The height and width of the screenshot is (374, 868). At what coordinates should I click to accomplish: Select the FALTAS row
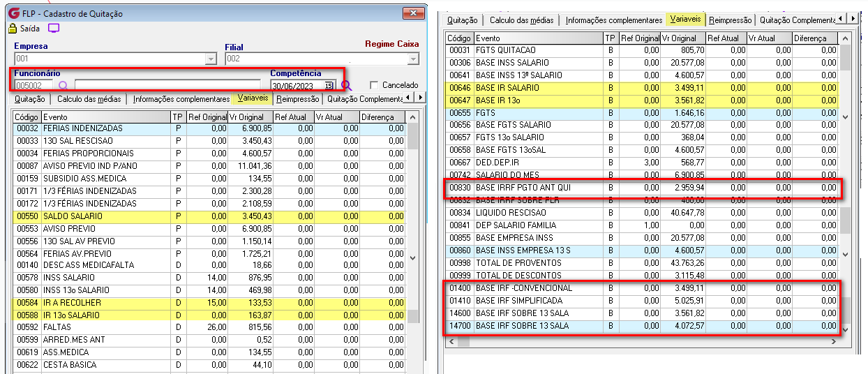coord(210,327)
